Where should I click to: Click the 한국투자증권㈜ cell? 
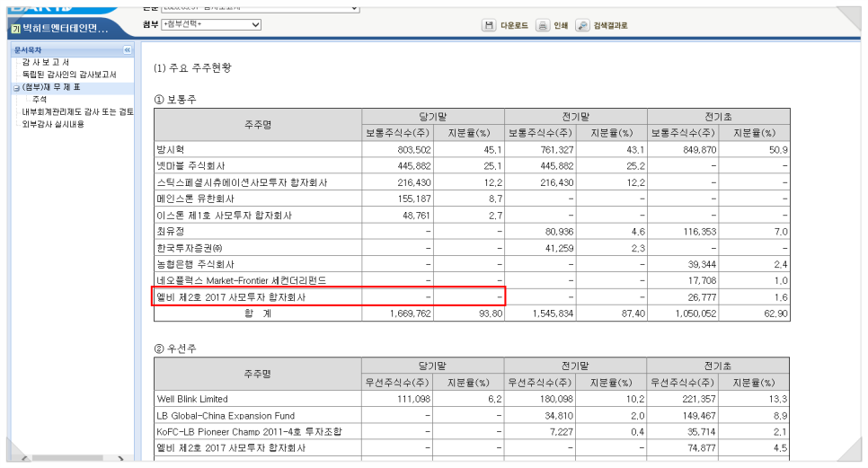(258, 248)
